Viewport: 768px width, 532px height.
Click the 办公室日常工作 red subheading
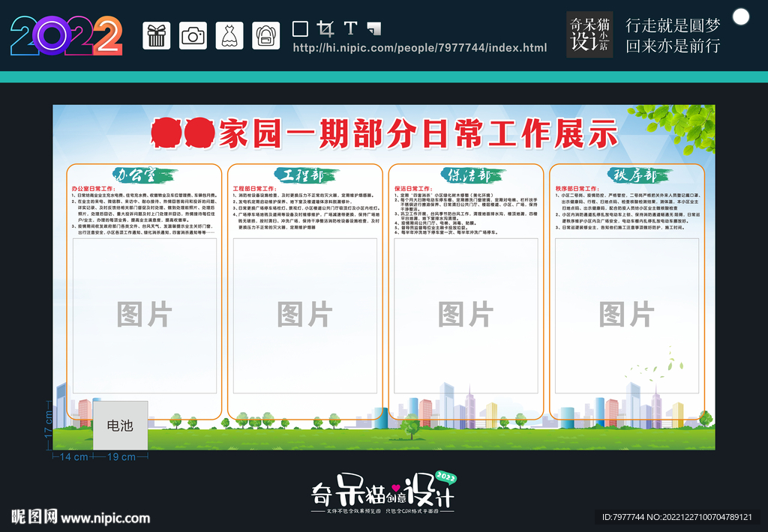click(94, 189)
